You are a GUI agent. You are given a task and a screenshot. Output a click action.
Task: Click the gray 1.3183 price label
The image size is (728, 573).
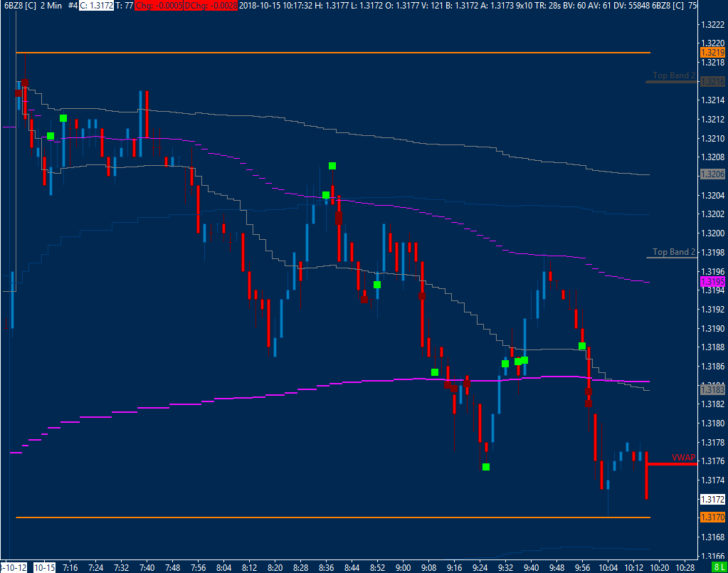tap(712, 389)
